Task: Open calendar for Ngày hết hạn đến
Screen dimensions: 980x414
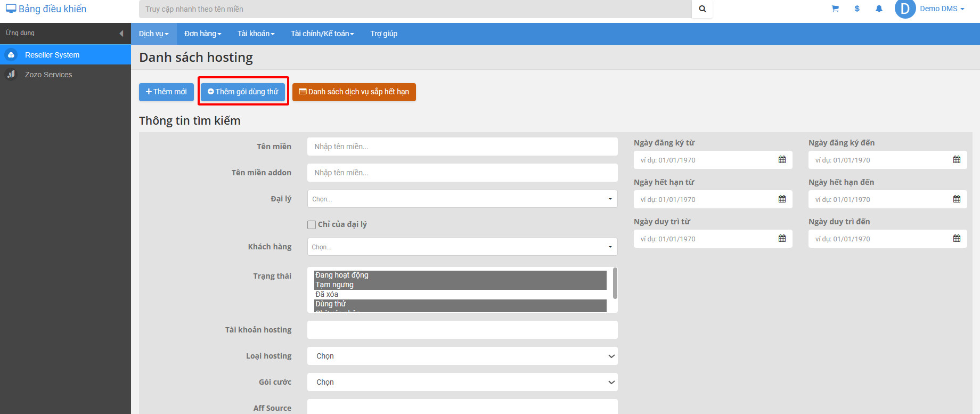Action: [x=957, y=199]
